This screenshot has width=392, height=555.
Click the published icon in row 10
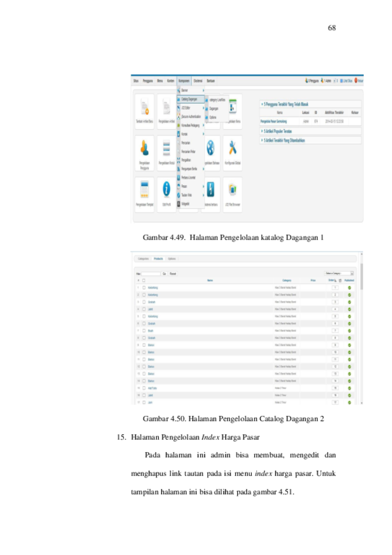(349, 352)
